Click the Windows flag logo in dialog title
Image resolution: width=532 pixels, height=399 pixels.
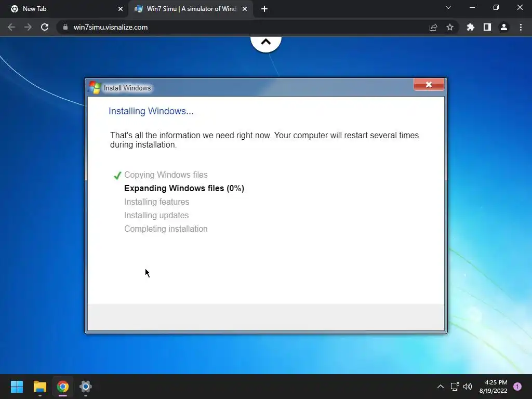pyautogui.click(x=95, y=87)
